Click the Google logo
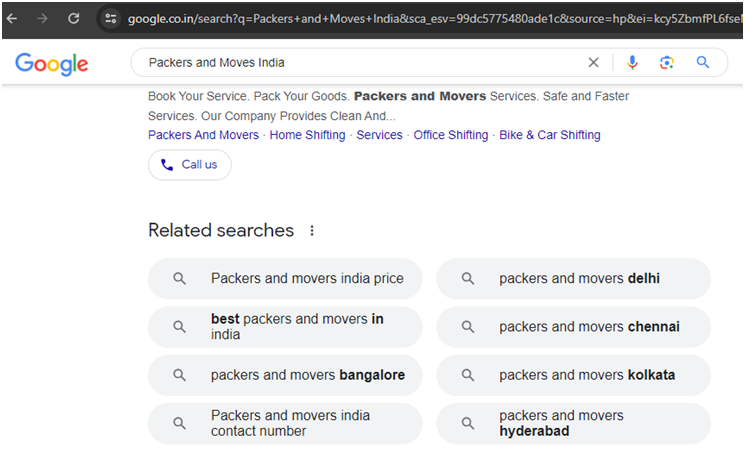 52,63
